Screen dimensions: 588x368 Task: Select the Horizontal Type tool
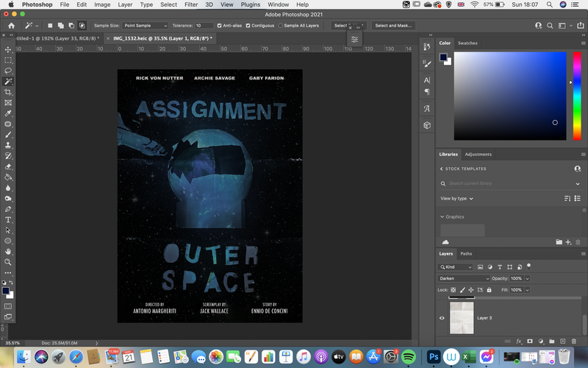[8, 219]
